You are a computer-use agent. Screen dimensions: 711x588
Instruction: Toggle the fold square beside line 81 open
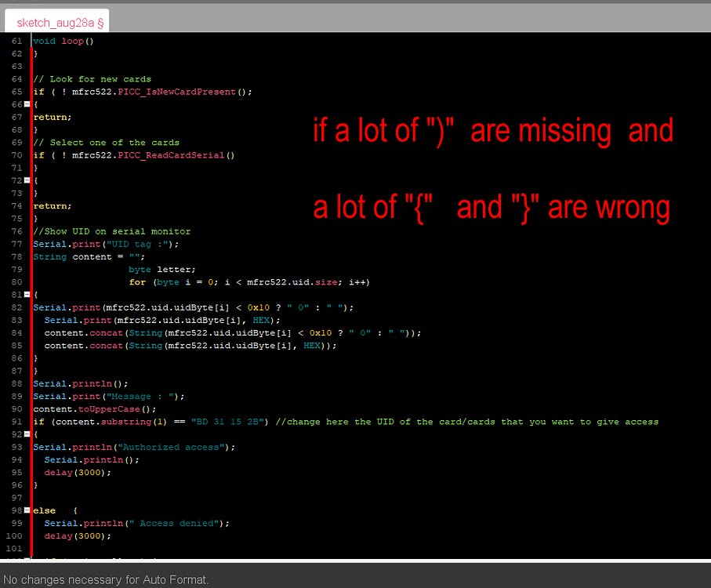pyautogui.click(x=28, y=294)
